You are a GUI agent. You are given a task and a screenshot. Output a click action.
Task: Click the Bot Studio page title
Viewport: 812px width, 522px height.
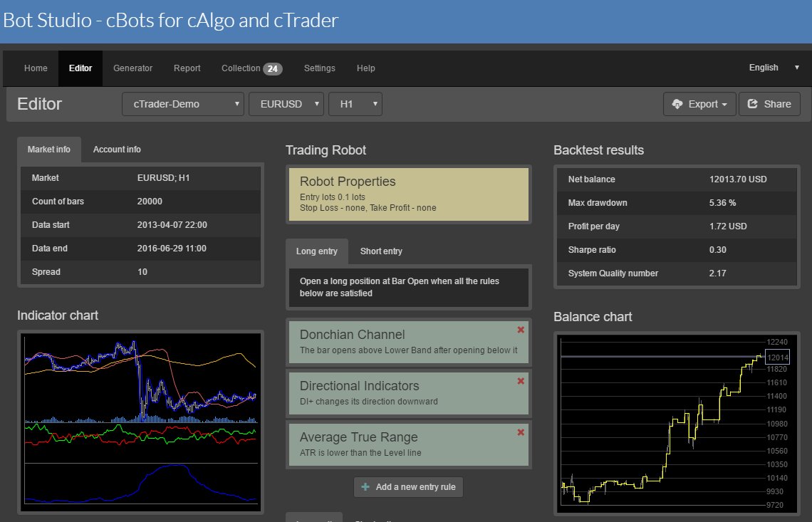coord(170,20)
